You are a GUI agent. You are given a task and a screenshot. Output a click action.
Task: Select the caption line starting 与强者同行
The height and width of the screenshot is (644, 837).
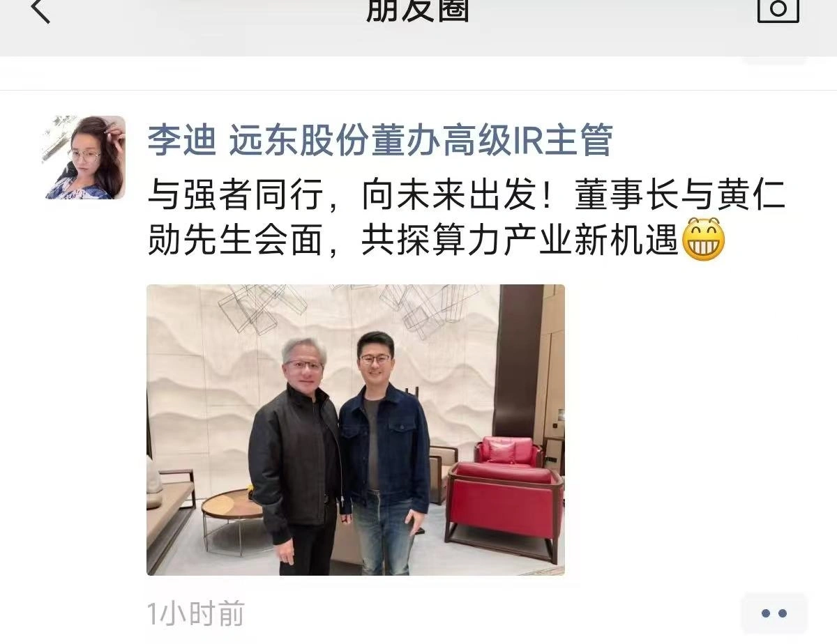pyautogui.click(x=466, y=197)
